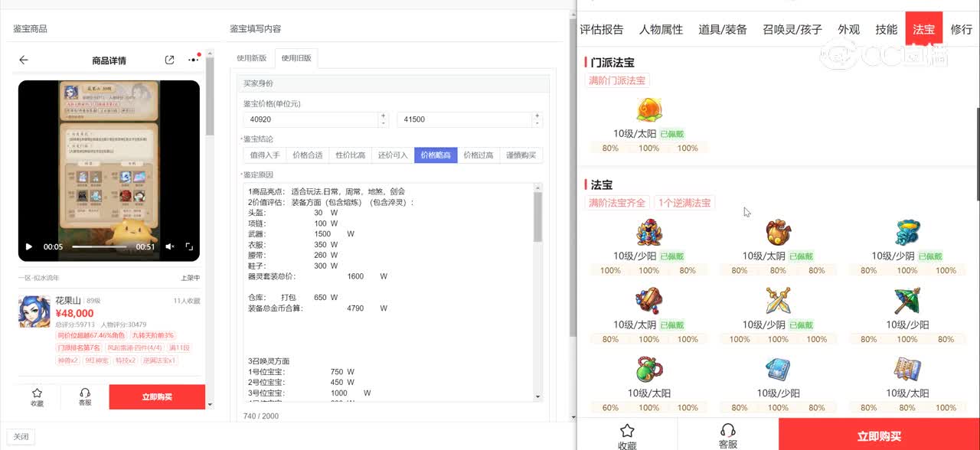The image size is (980, 450).
Task: Click 立即购买 in the right panel
Action: [879, 436]
